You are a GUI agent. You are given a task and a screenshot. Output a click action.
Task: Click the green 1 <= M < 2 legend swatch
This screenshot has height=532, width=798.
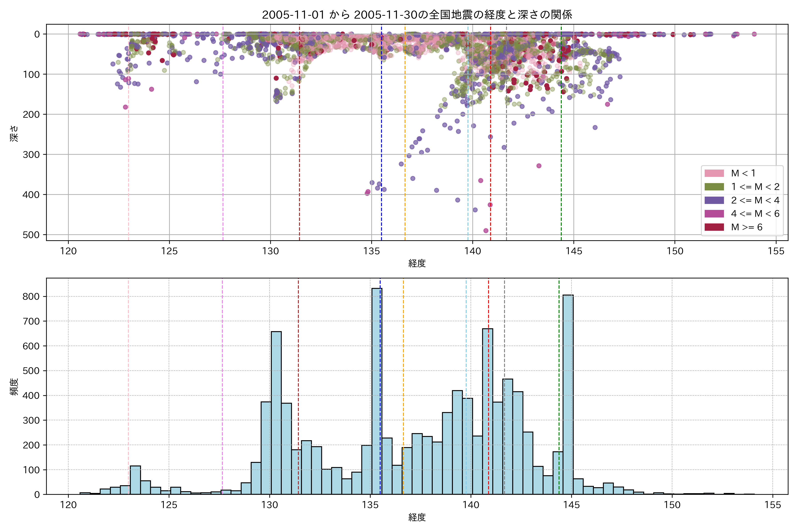(714, 187)
